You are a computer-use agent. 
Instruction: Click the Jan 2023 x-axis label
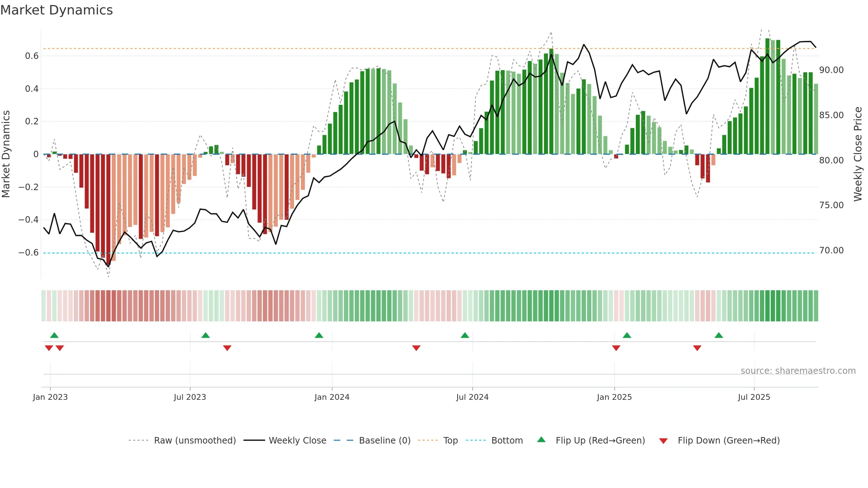coord(50,397)
